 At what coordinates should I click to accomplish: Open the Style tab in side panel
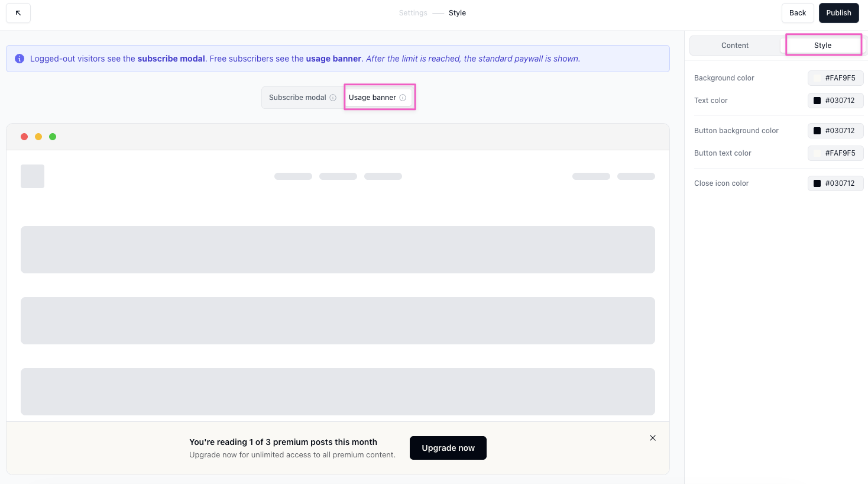[822, 46]
